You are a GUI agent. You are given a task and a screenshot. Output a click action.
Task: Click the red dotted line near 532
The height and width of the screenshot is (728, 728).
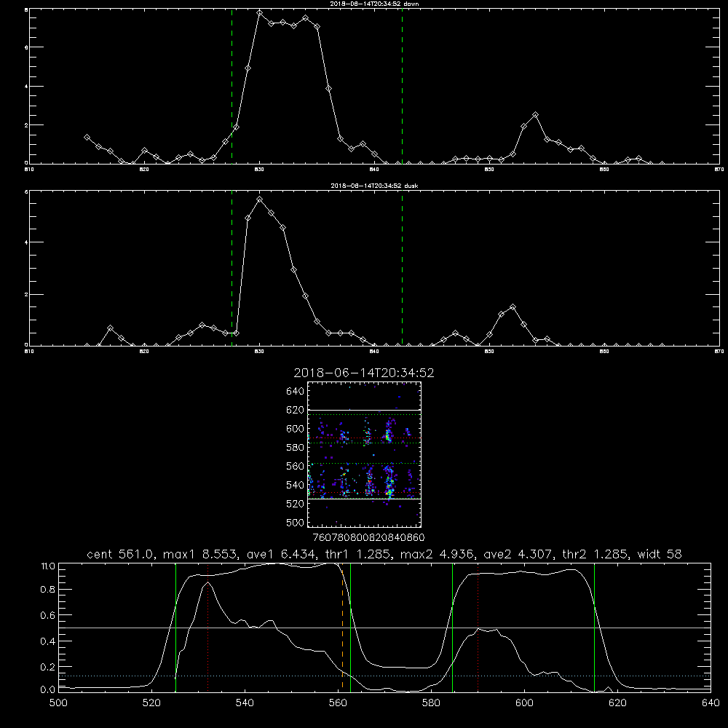pyautogui.click(x=208, y=628)
